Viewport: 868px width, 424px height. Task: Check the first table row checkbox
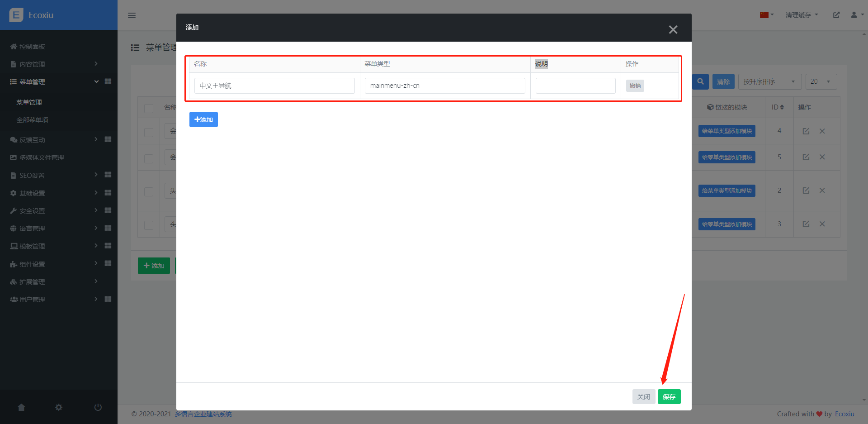pos(149,132)
